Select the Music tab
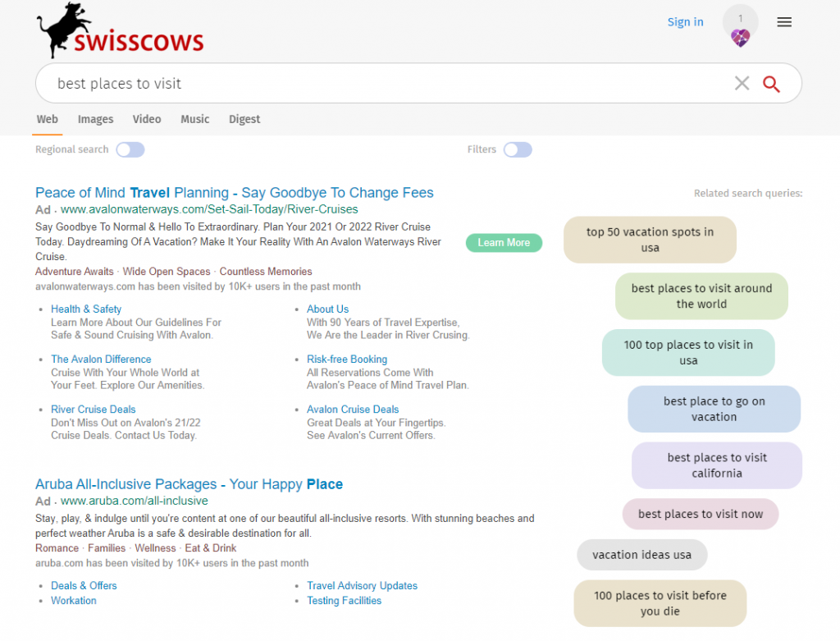This screenshot has width=840, height=641. click(x=195, y=119)
